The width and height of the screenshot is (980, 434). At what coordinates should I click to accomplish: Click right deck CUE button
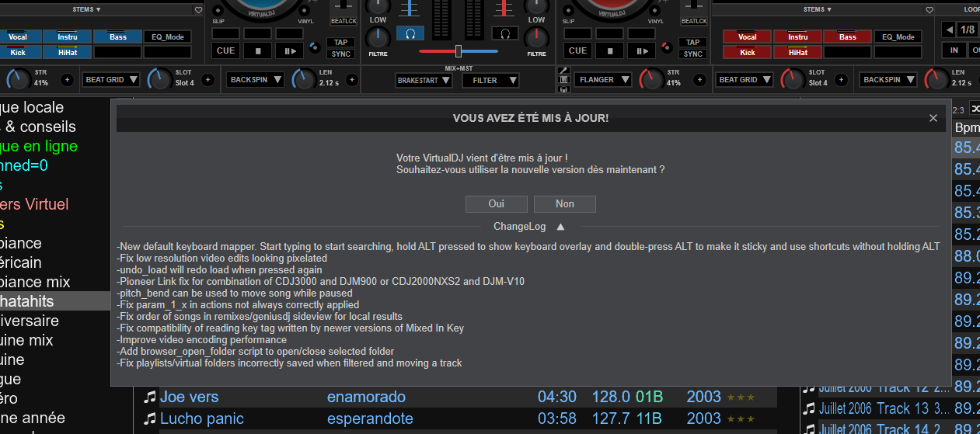coord(577,50)
